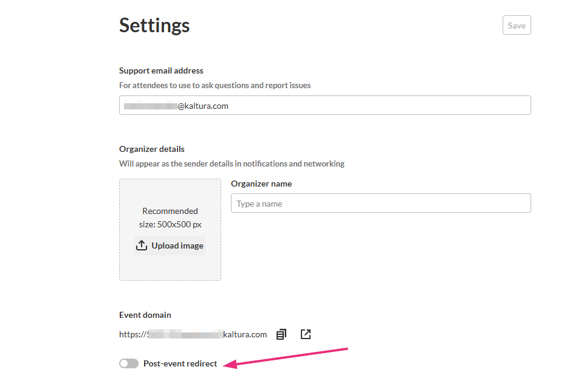Enable the Post-event redirect toggle
The height and width of the screenshot is (392, 578).
(x=129, y=363)
